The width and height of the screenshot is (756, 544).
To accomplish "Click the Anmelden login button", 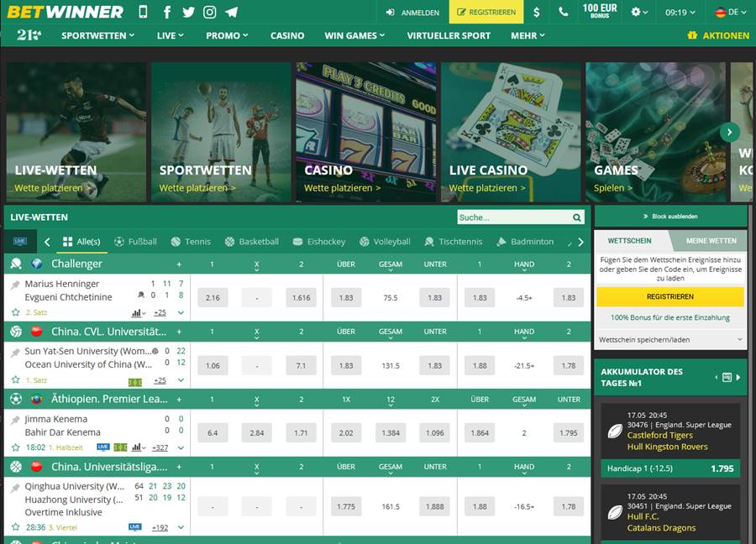I will coord(413,13).
